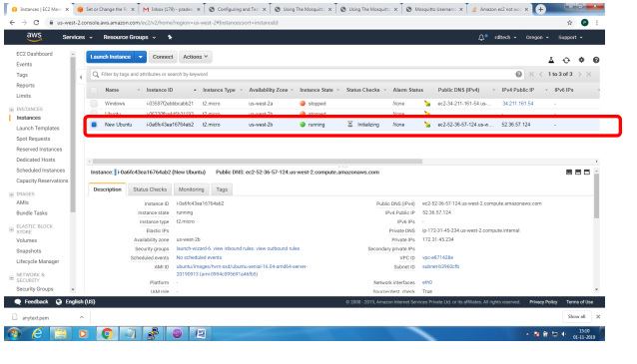Click alarm icon in Windows instance row

point(427,104)
